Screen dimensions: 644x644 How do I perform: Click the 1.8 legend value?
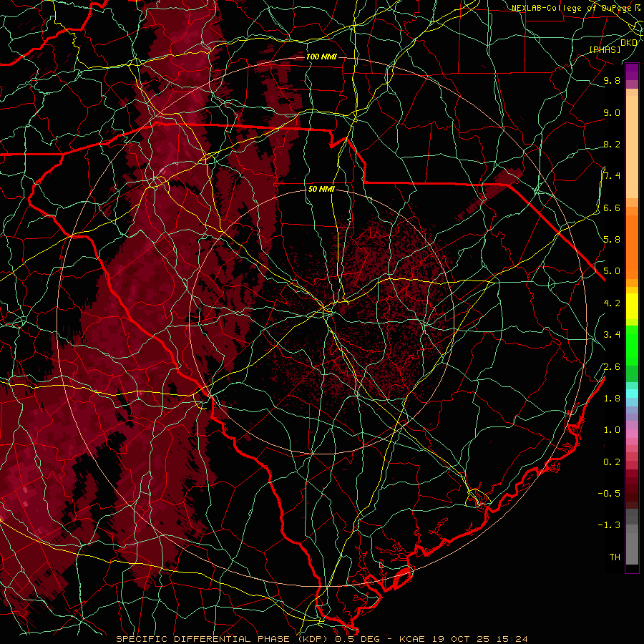(x=612, y=399)
